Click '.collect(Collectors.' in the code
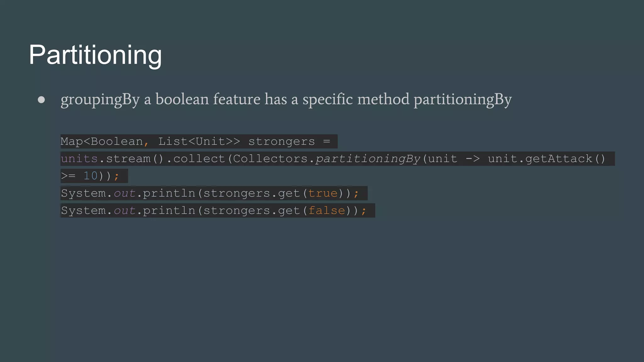Viewport: 644px width, 362px height. click(241, 159)
